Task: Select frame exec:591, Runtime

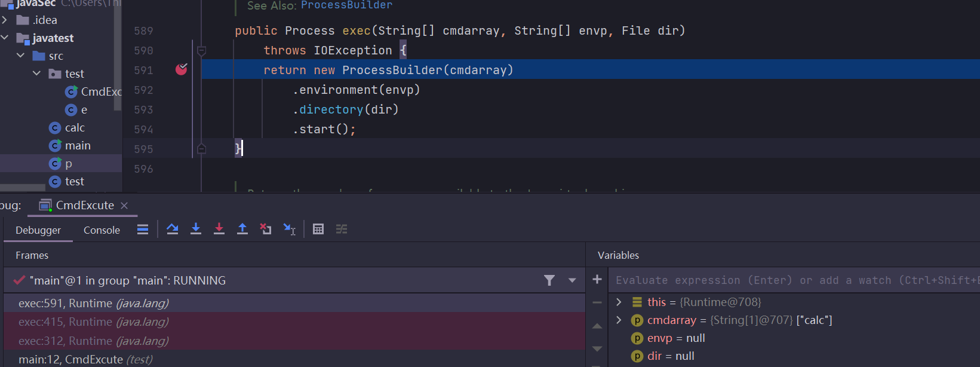Action: (294, 303)
